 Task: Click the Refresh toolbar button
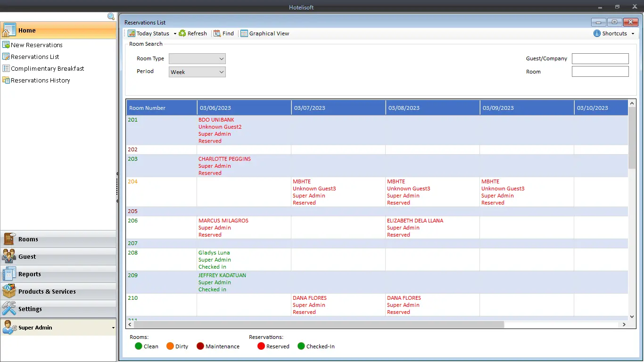(x=193, y=33)
